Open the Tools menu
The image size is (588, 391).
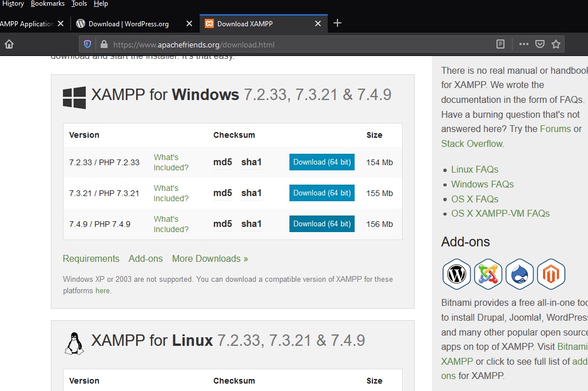pos(79,4)
